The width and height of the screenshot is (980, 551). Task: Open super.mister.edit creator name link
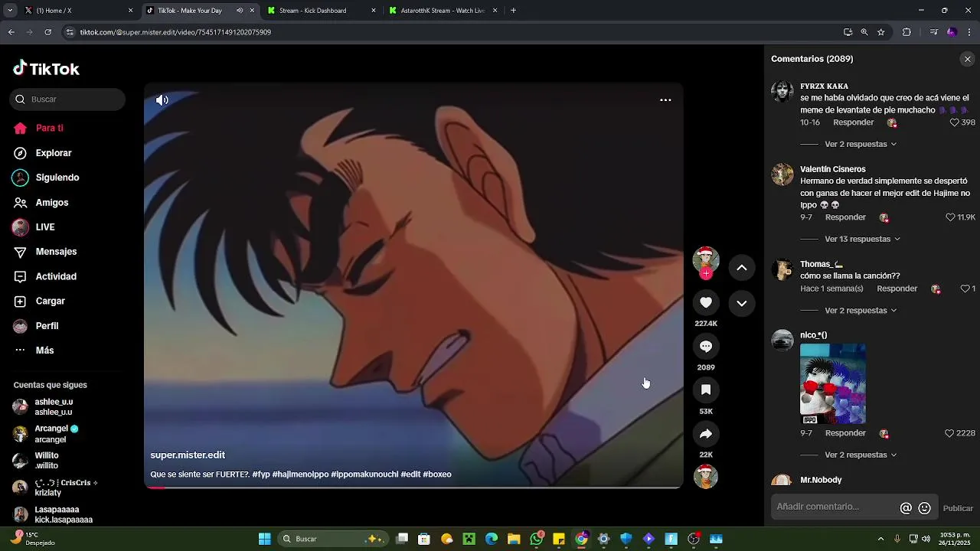pos(188,455)
